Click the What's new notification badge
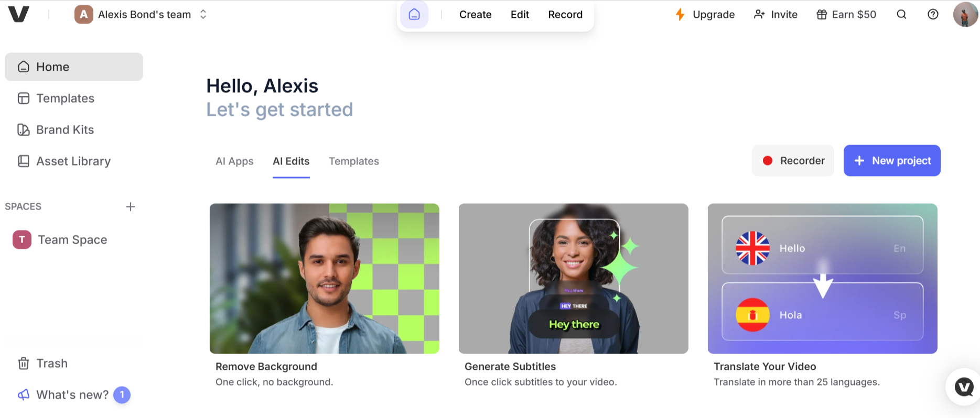Screen dimensions: 980x418 click(122, 395)
